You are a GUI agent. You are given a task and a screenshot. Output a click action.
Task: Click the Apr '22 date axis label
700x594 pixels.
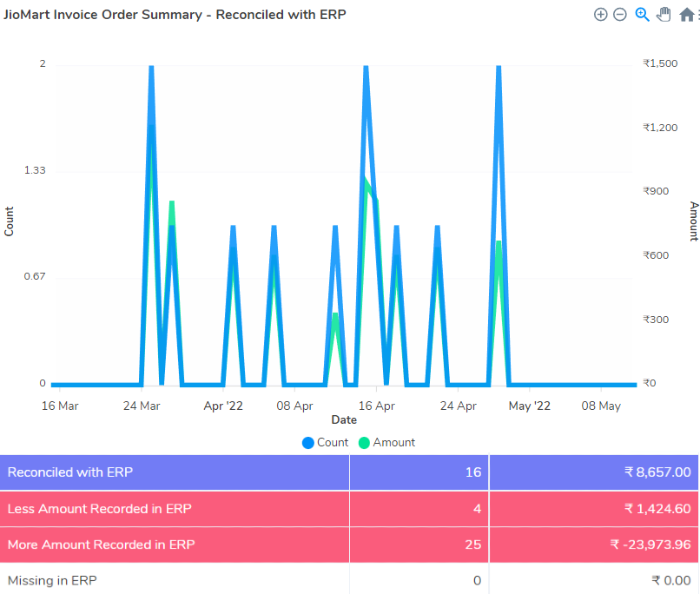click(223, 406)
